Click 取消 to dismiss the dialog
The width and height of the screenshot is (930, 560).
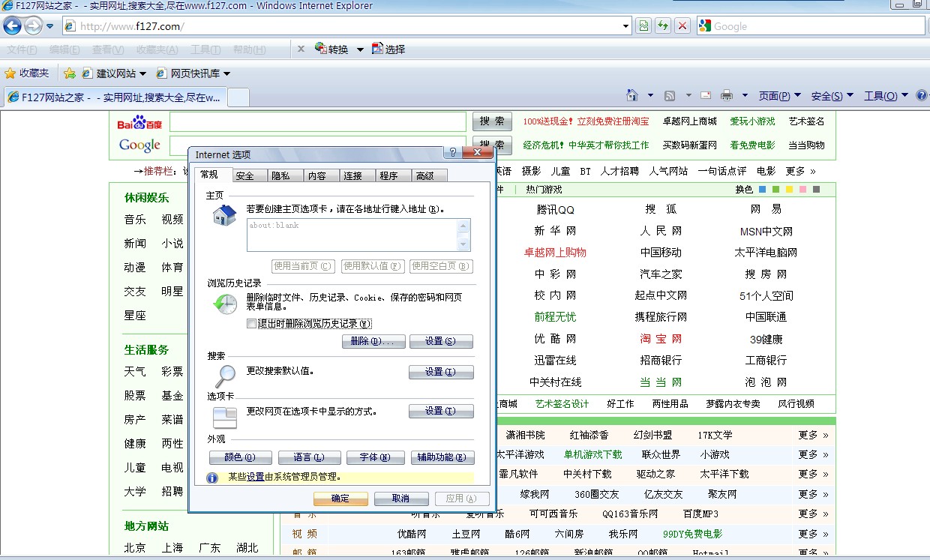click(401, 499)
